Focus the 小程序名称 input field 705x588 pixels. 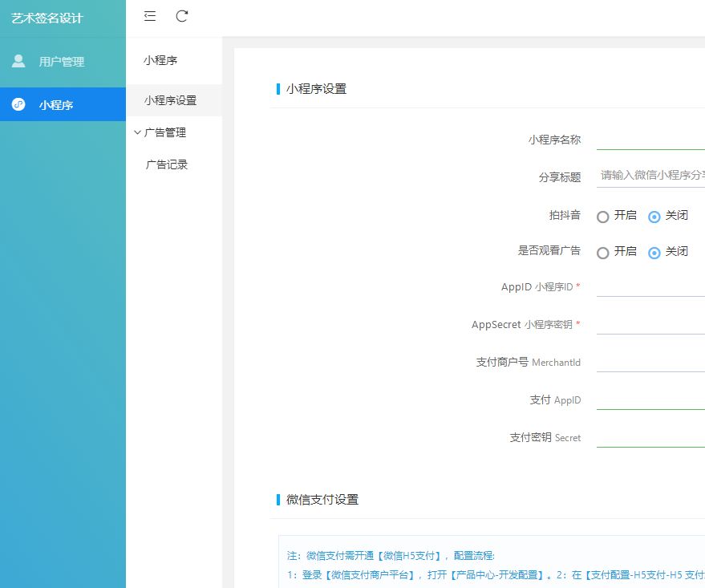point(650,139)
